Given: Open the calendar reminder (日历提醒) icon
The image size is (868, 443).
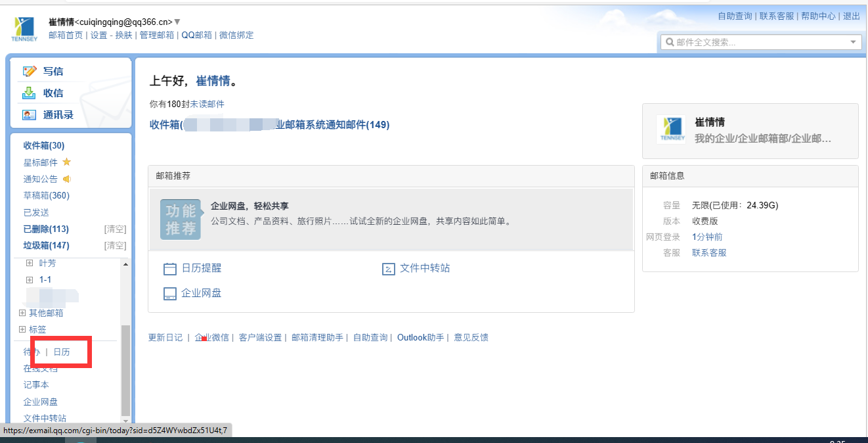Looking at the screenshot, I should pos(171,268).
